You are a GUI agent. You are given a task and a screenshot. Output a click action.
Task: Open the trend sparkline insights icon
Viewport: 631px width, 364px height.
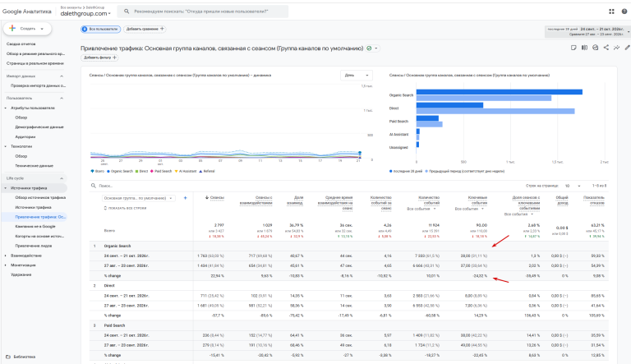pyautogui.click(x=616, y=48)
